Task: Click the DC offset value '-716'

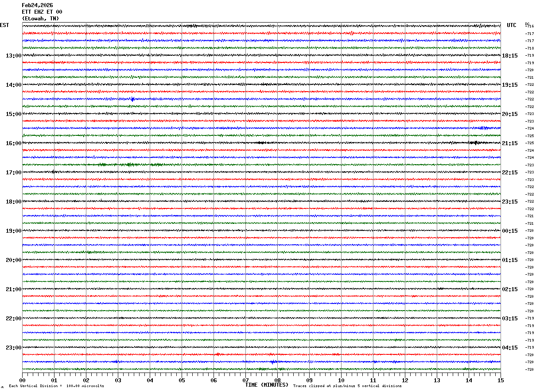Action: coord(529,27)
